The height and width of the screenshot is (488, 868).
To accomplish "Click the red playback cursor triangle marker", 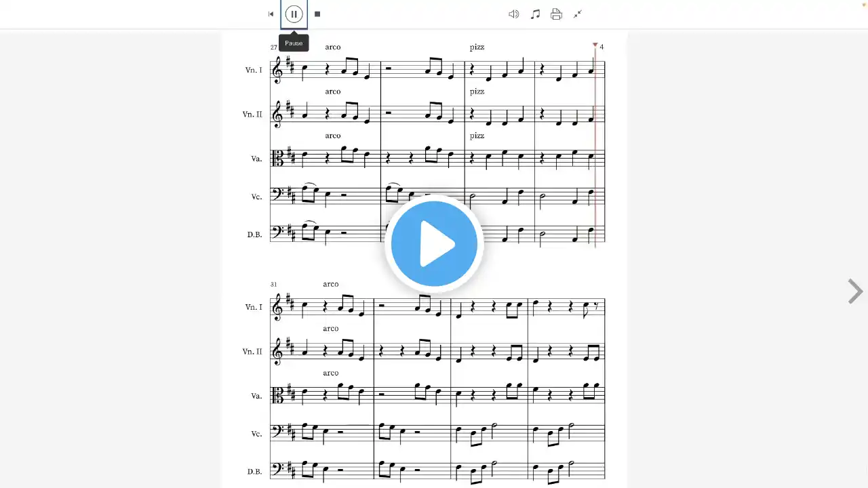I will [595, 45].
